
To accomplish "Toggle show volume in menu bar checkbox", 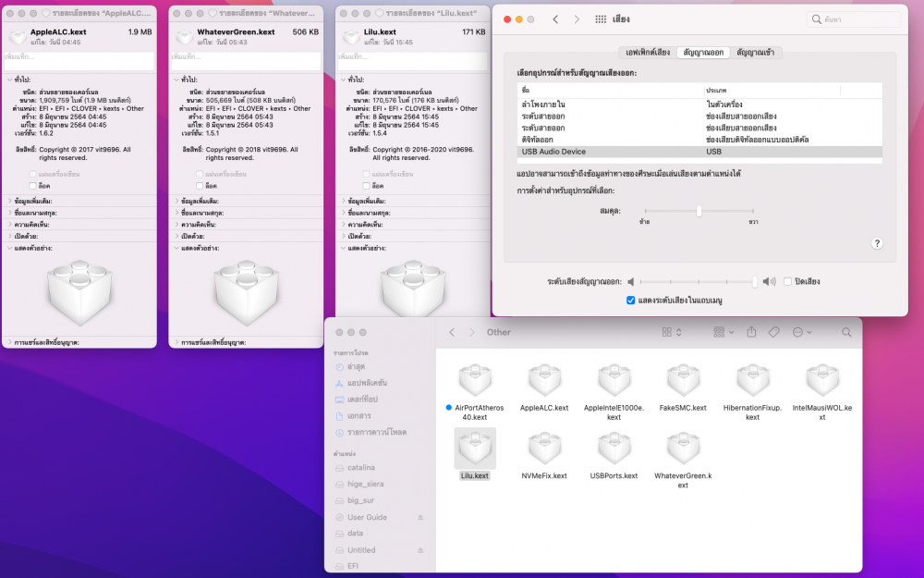I will 630,301.
